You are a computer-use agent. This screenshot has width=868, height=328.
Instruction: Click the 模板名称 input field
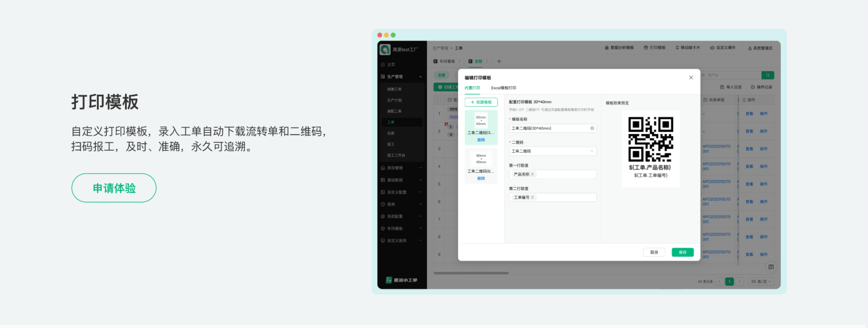(x=553, y=128)
